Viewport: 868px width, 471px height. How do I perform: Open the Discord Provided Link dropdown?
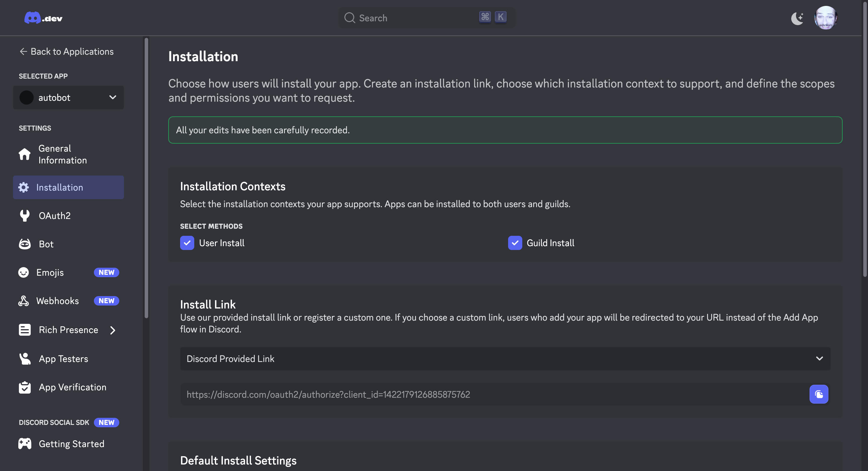tap(505, 358)
